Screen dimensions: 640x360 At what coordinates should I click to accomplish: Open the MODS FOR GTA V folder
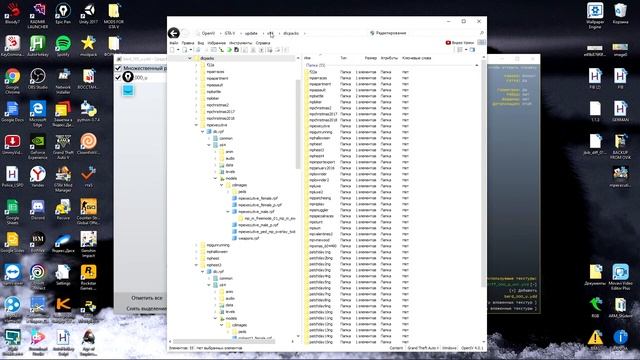tap(114, 15)
